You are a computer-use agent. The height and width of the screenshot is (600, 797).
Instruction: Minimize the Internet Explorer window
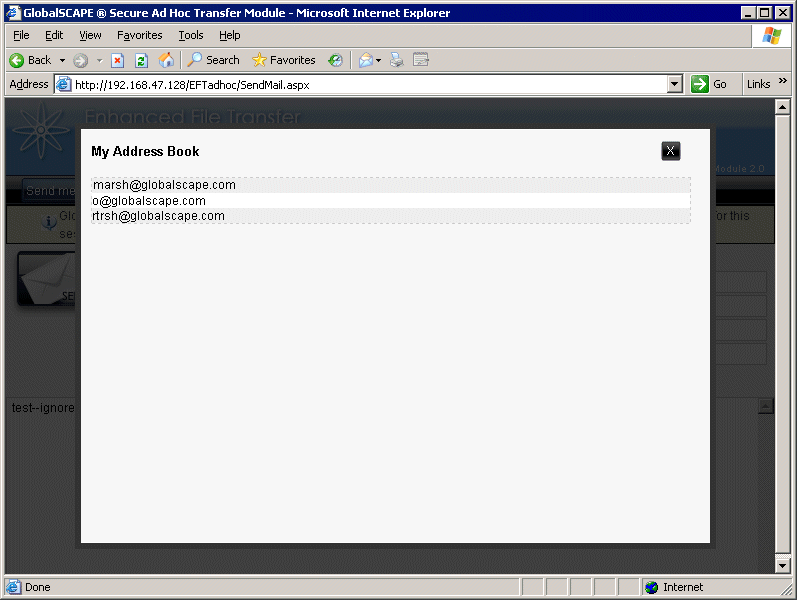(x=748, y=13)
